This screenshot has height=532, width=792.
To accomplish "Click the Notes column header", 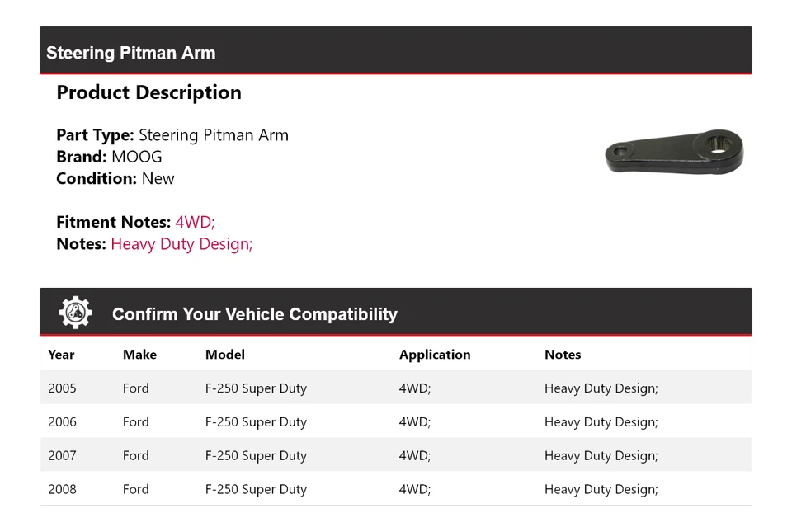I will click(563, 355).
